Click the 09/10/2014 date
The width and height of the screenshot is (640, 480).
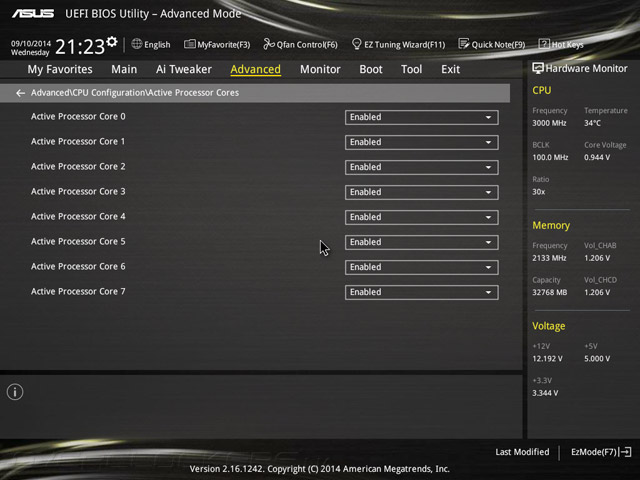[x=31, y=43]
